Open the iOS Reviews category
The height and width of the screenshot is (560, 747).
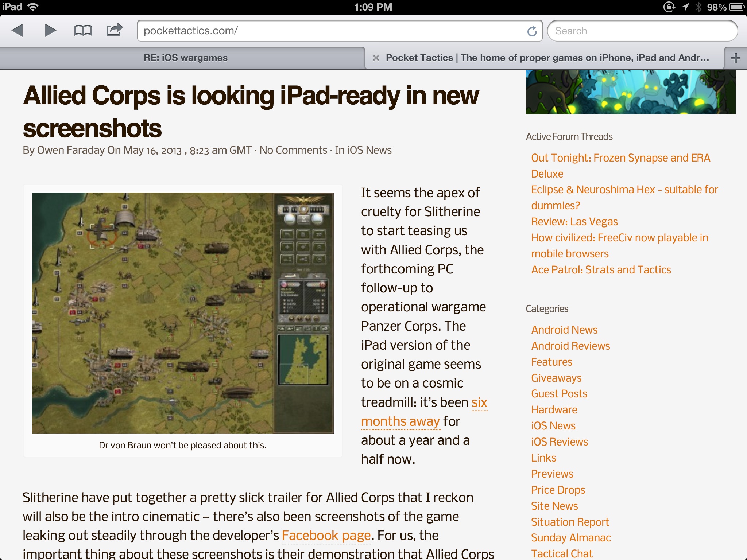[559, 442]
